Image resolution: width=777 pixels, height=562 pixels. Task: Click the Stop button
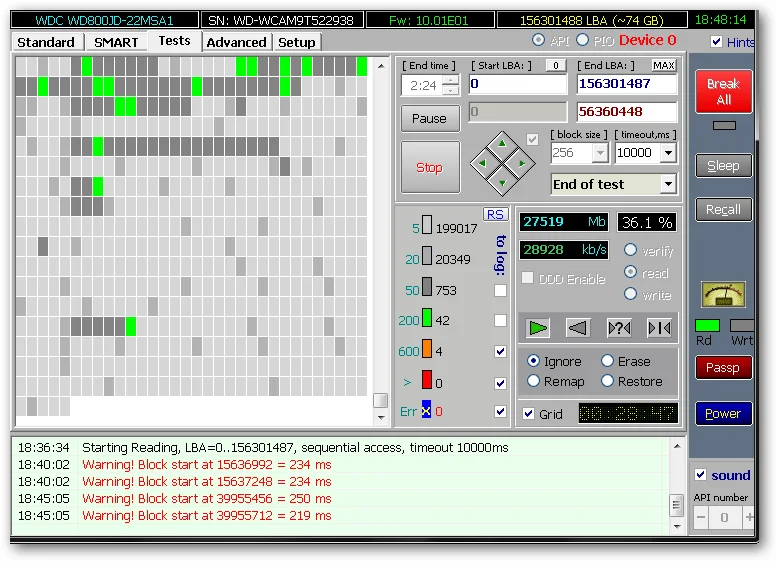429,167
